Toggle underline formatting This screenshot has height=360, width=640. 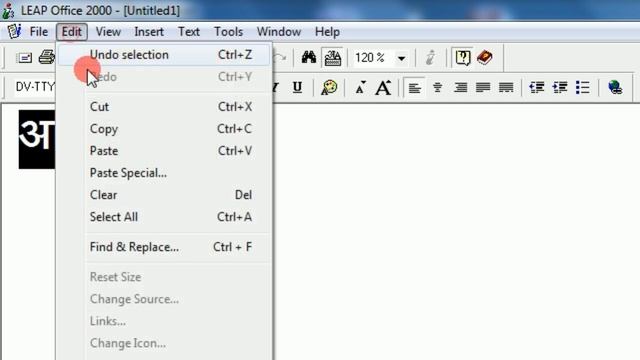[298, 87]
